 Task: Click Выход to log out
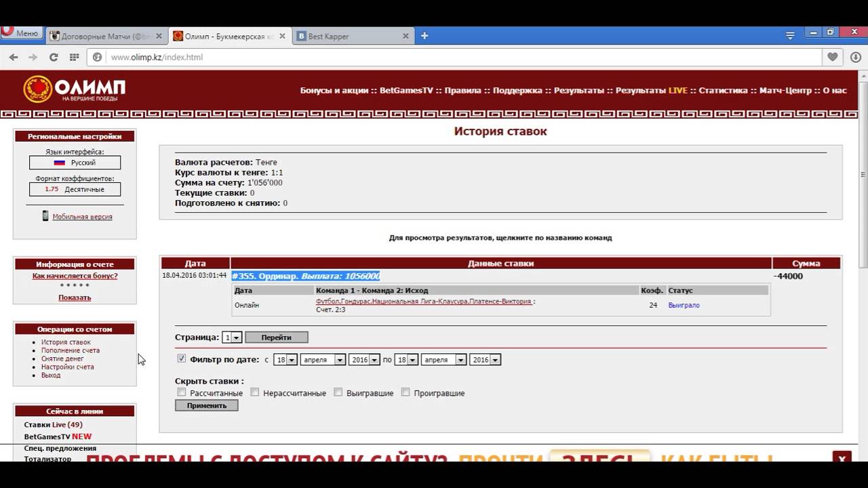pos(51,375)
